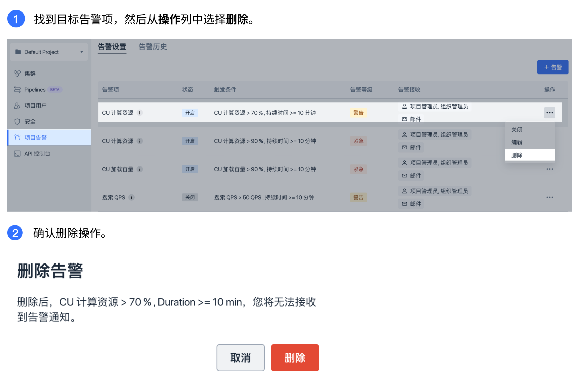
Task: Click the 操作 column header
Action: (x=550, y=90)
